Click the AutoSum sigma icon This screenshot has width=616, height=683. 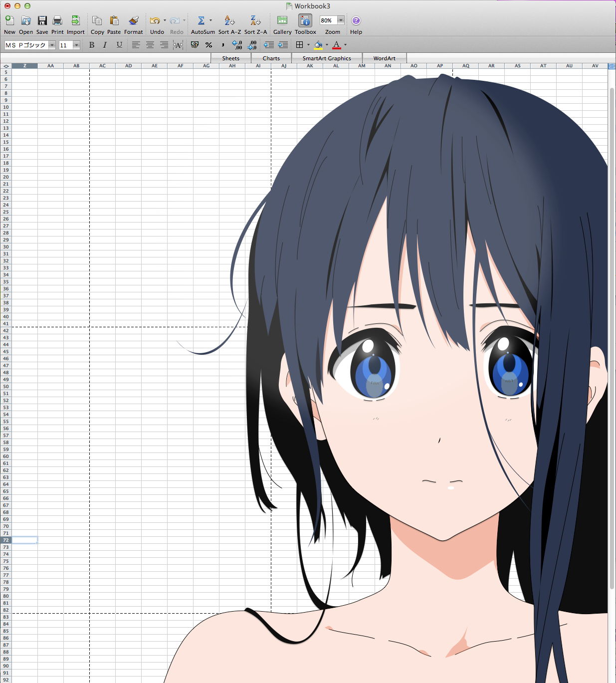[x=201, y=20]
